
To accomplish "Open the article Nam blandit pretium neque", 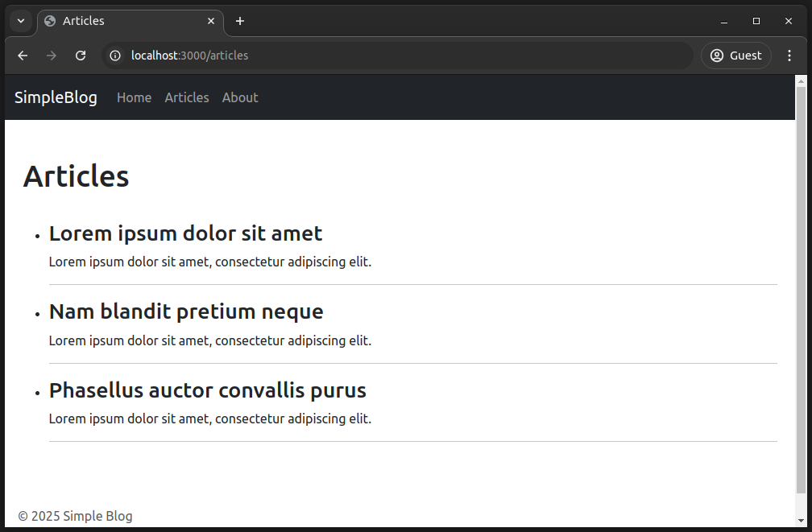I will [185, 311].
